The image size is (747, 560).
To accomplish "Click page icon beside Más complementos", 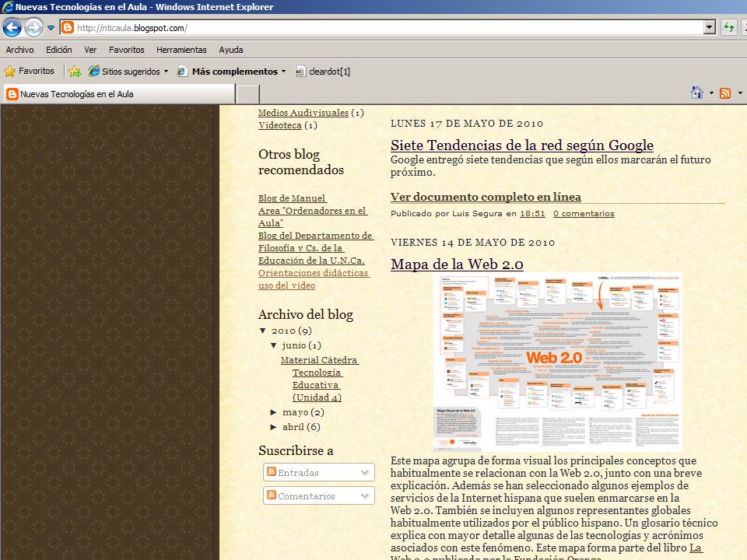I will (182, 72).
